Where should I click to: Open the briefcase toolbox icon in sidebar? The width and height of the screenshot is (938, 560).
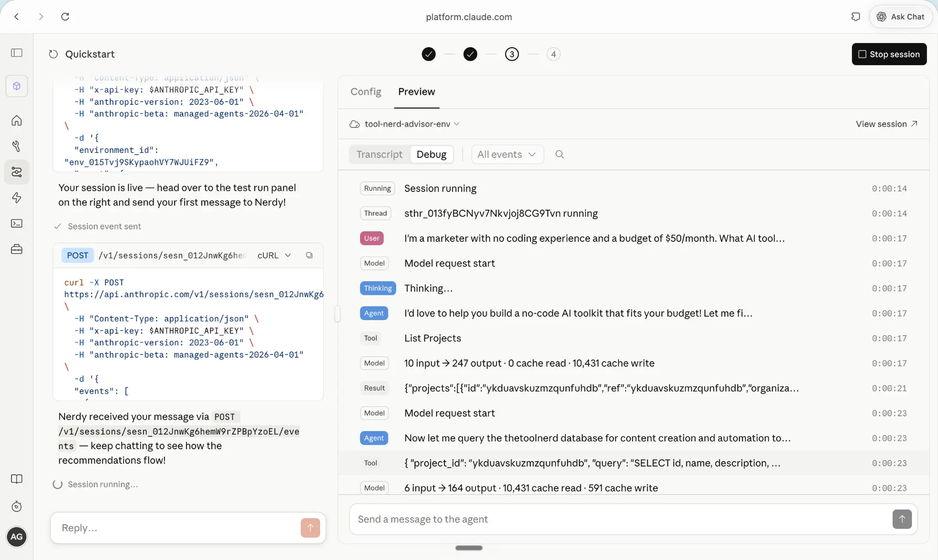click(x=16, y=250)
